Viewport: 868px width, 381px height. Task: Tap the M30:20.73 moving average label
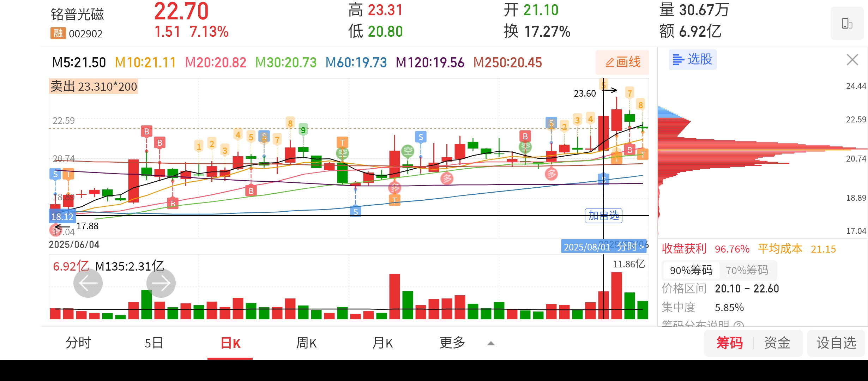point(286,62)
